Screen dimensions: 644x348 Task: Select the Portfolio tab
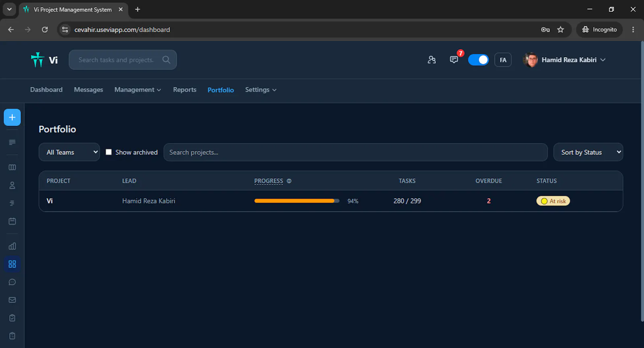coord(221,90)
